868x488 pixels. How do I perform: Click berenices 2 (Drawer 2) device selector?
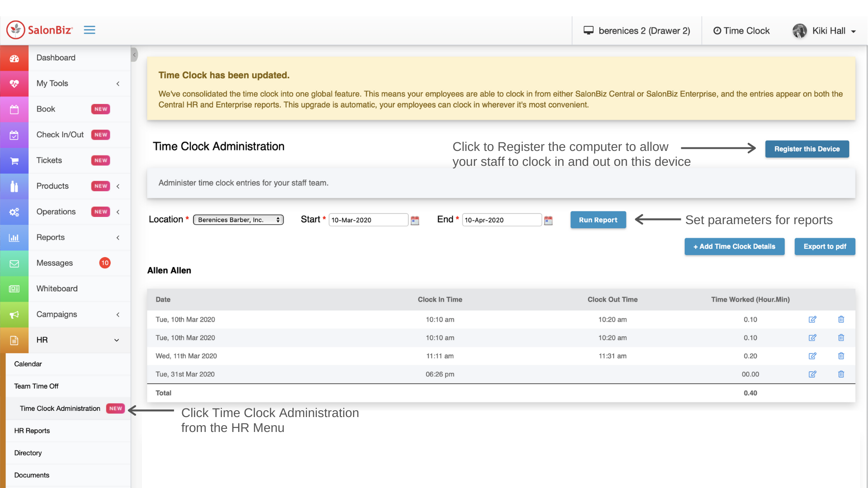tap(637, 31)
